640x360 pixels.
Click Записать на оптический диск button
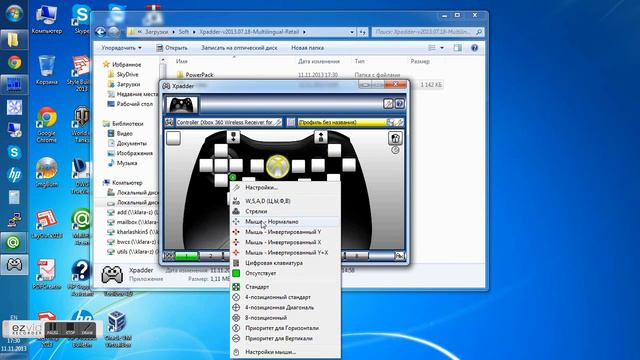239,48
